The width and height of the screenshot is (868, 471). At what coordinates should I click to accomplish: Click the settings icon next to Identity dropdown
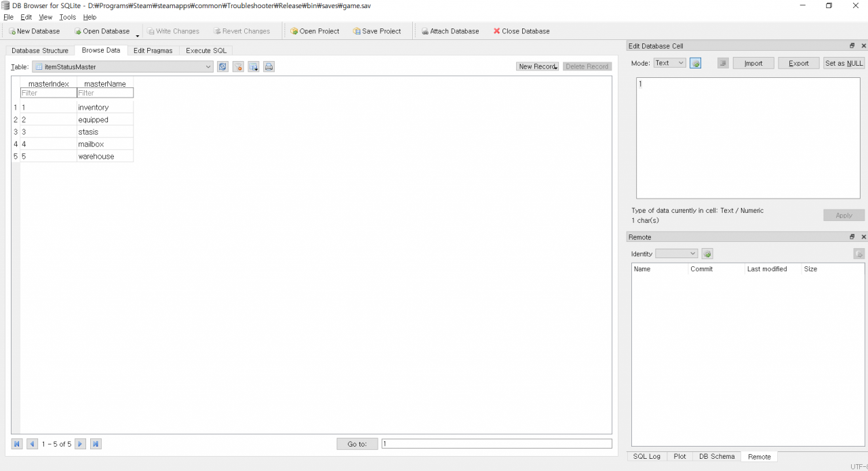click(x=707, y=253)
